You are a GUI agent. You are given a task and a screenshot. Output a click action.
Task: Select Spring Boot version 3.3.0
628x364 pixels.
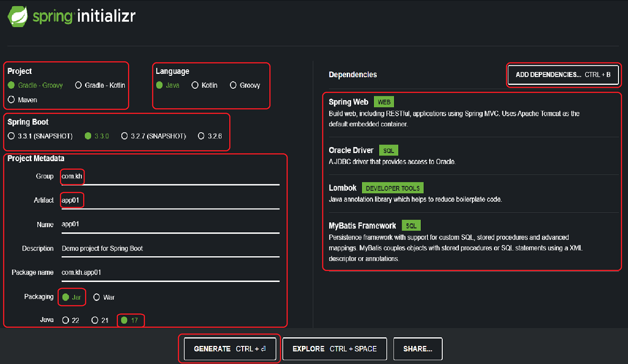click(97, 136)
